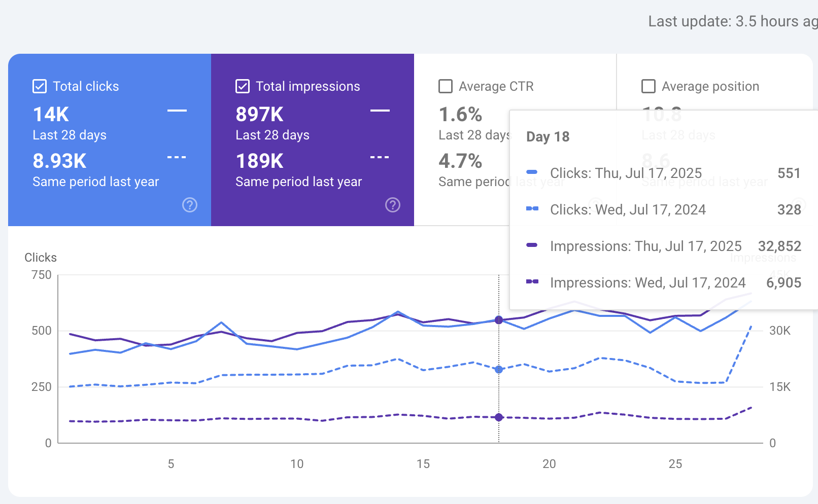Open help icon on Total clicks card
Viewport: 818px width, 504px height.
pyautogui.click(x=190, y=205)
